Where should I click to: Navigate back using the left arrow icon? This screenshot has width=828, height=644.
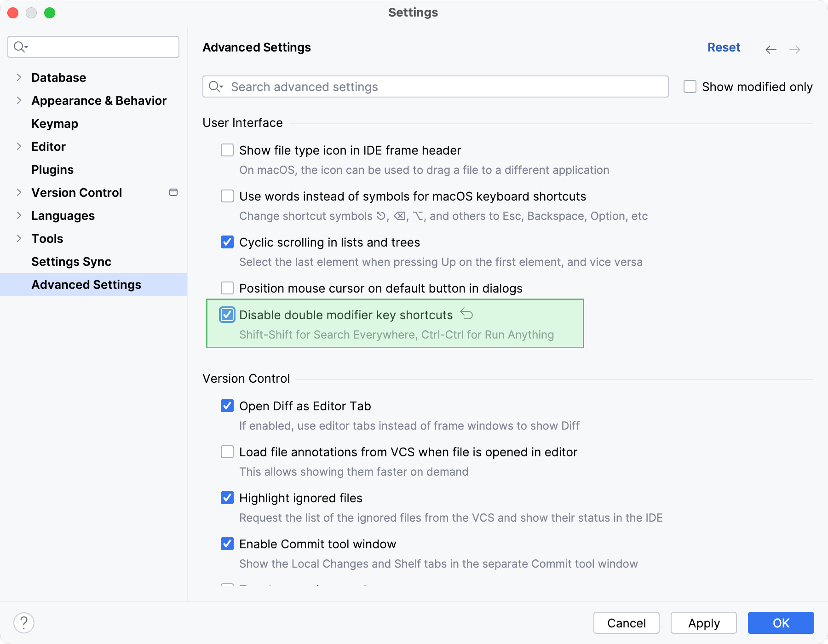[x=771, y=49]
